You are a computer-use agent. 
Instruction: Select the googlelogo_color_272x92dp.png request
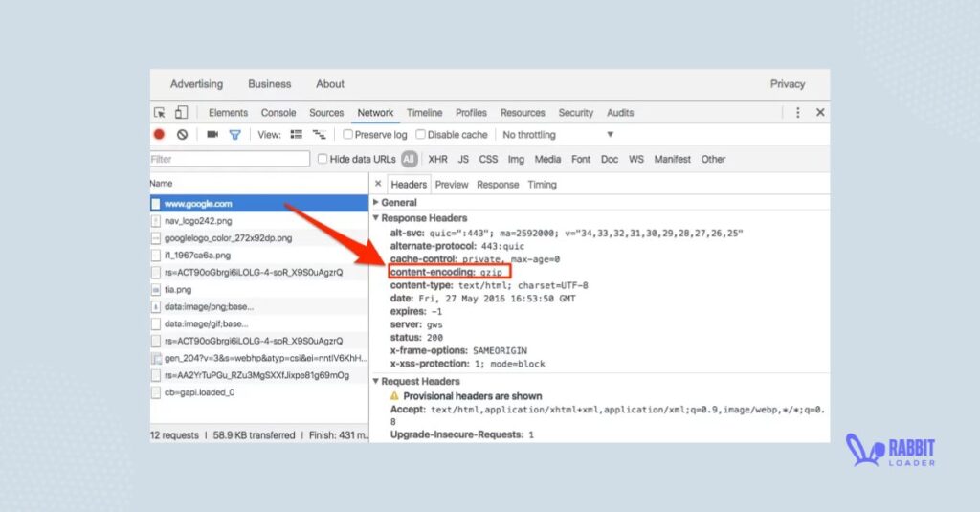[x=259, y=238]
